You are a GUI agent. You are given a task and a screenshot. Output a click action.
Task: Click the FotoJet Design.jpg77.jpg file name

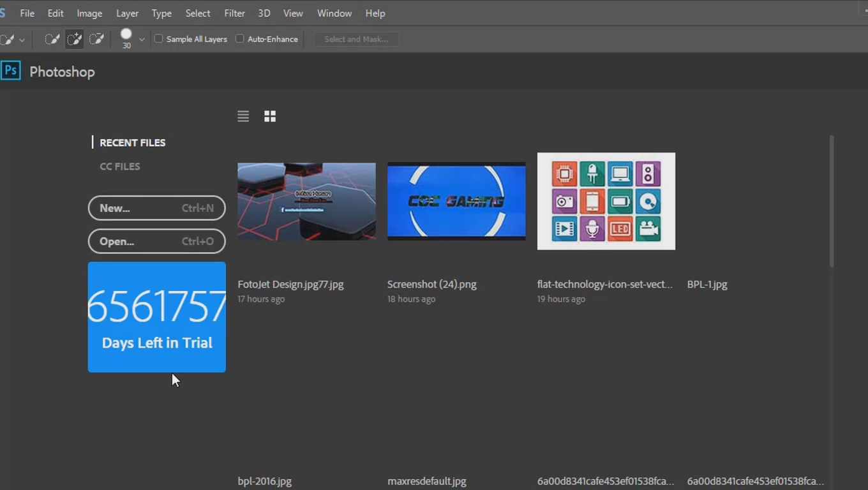coord(290,285)
